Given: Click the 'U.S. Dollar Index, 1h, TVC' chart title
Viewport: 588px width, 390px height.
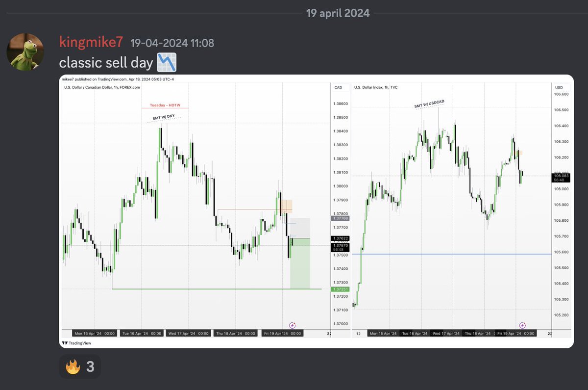Looking at the screenshot, I should (377, 87).
